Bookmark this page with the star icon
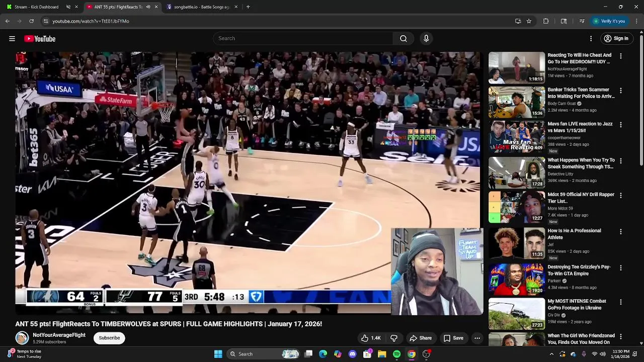 click(x=529, y=21)
